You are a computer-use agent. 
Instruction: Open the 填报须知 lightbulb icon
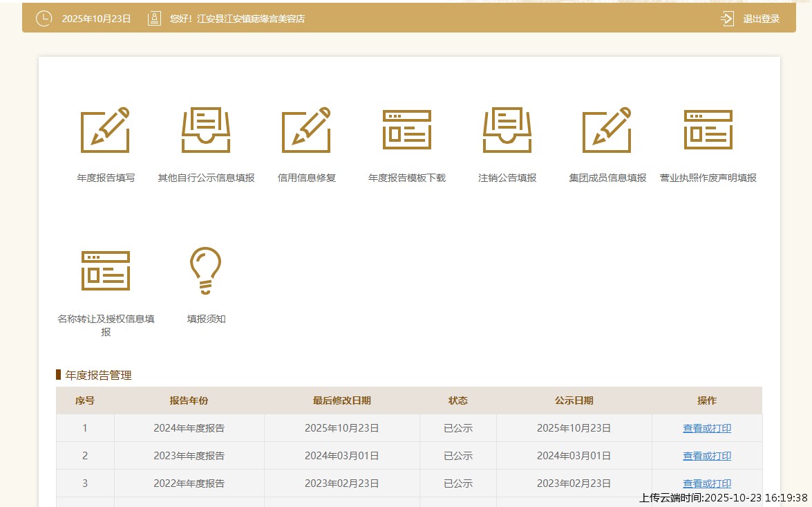click(x=206, y=270)
